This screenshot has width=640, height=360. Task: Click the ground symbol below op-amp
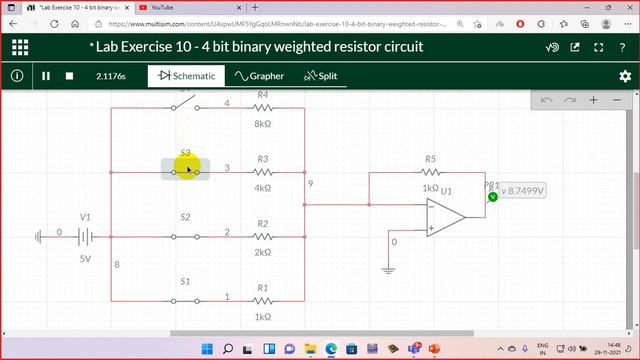(388, 271)
